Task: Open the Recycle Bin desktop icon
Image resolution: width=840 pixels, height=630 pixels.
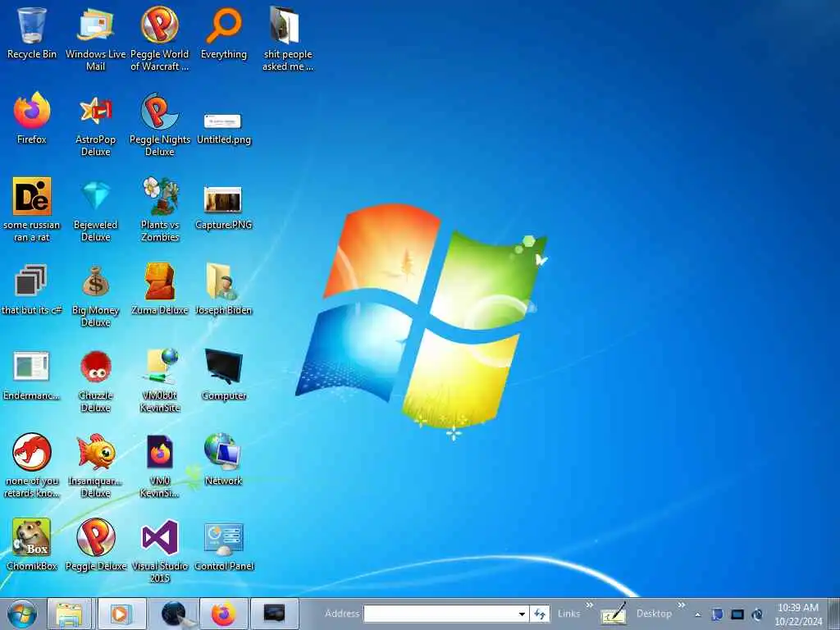Action: pos(32,33)
